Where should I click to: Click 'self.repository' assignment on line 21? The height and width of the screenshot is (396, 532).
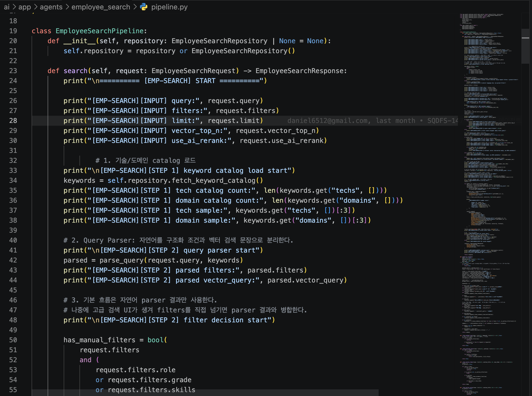(94, 51)
